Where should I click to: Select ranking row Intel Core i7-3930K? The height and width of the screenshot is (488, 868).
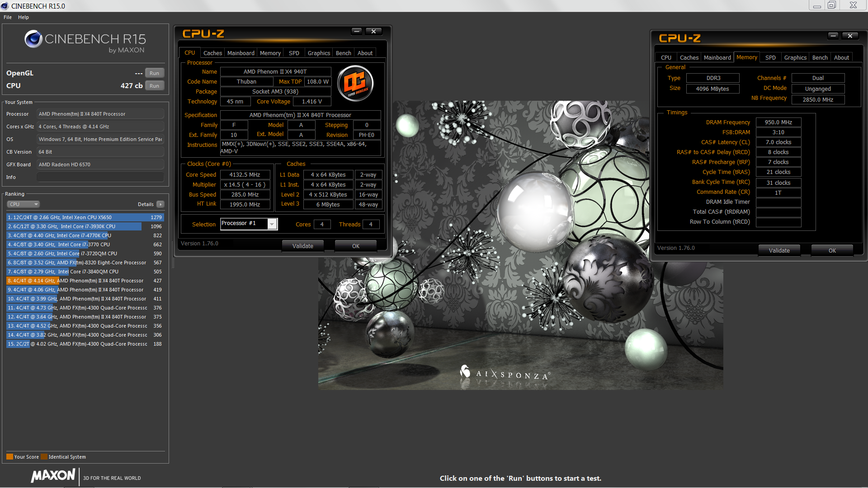click(x=85, y=226)
